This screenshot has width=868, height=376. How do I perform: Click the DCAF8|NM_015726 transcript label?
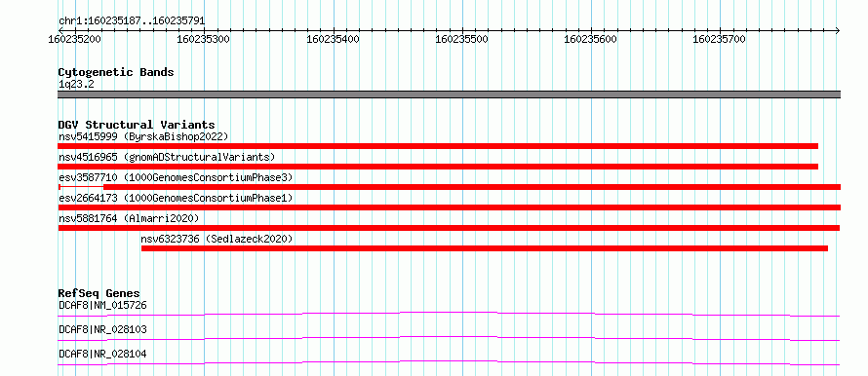coord(102,305)
